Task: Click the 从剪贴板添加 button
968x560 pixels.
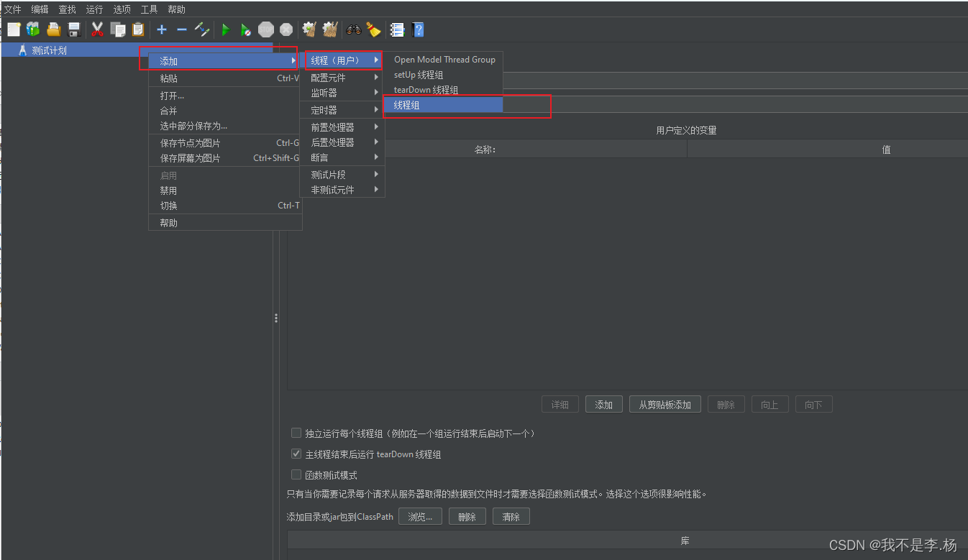Action: 665,405
